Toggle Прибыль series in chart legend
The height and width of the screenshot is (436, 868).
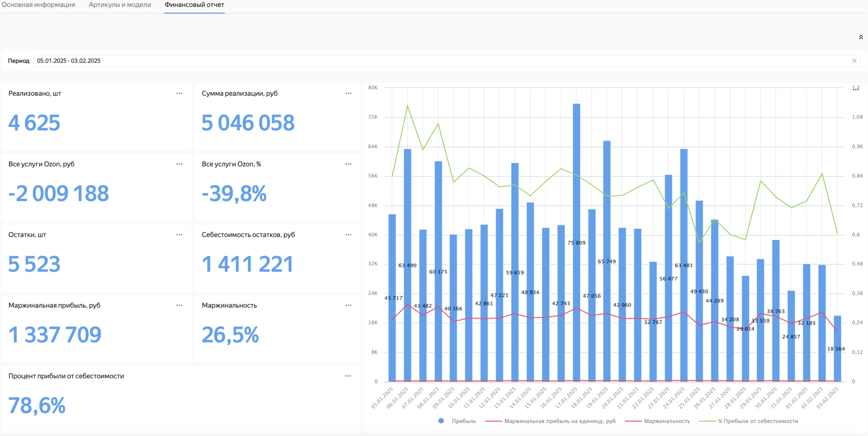pos(457,421)
